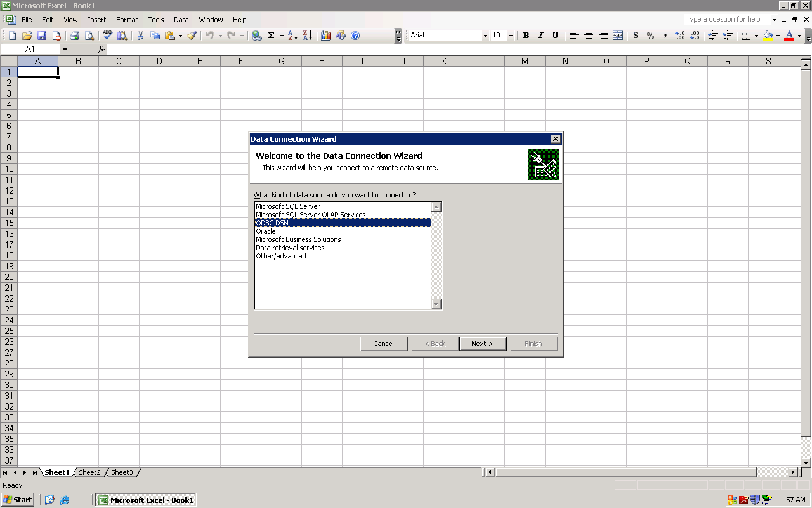The image size is (812, 508).
Task: Toggle Italic formatting
Action: point(540,36)
